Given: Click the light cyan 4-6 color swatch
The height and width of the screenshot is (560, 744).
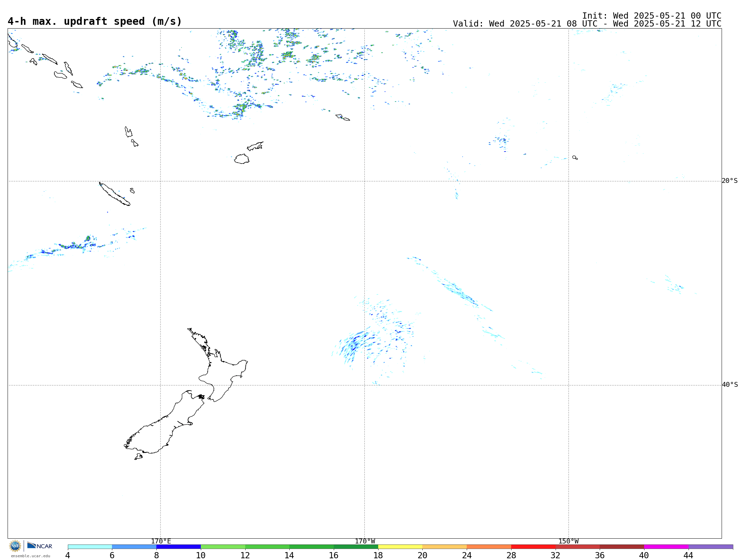Looking at the screenshot, I should coord(90,547).
